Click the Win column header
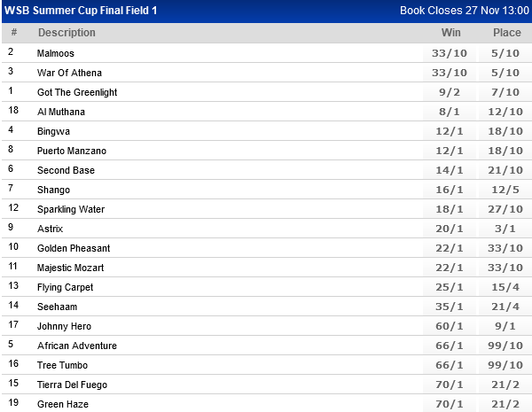Image resolution: width=532 pixels, height=412 pixels. pyautogui.click(x=451, y=33)
